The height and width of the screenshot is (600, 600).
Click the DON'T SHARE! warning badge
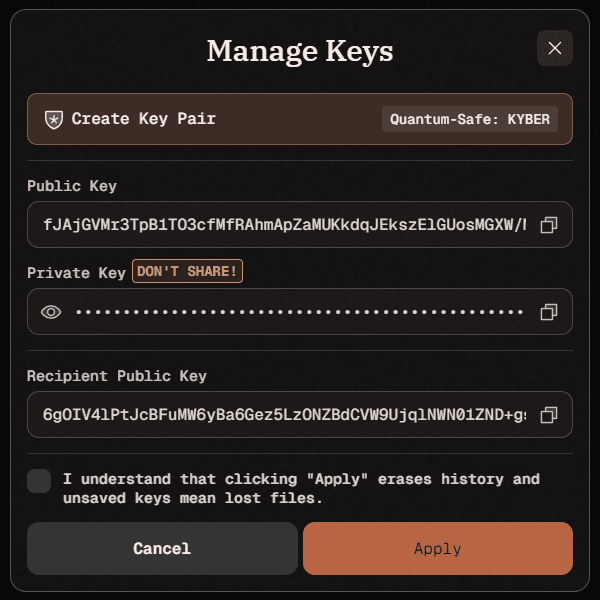click(x=189, y=271)
